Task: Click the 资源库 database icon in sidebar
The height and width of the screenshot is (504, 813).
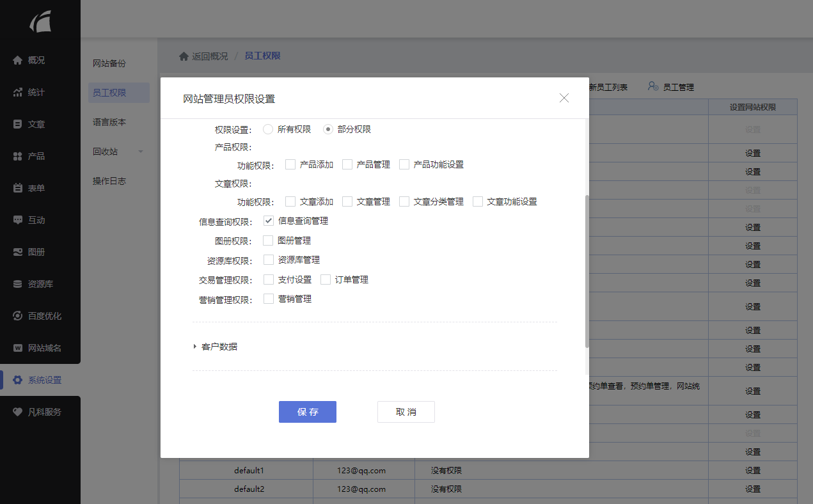Action: tap(18, 284)
